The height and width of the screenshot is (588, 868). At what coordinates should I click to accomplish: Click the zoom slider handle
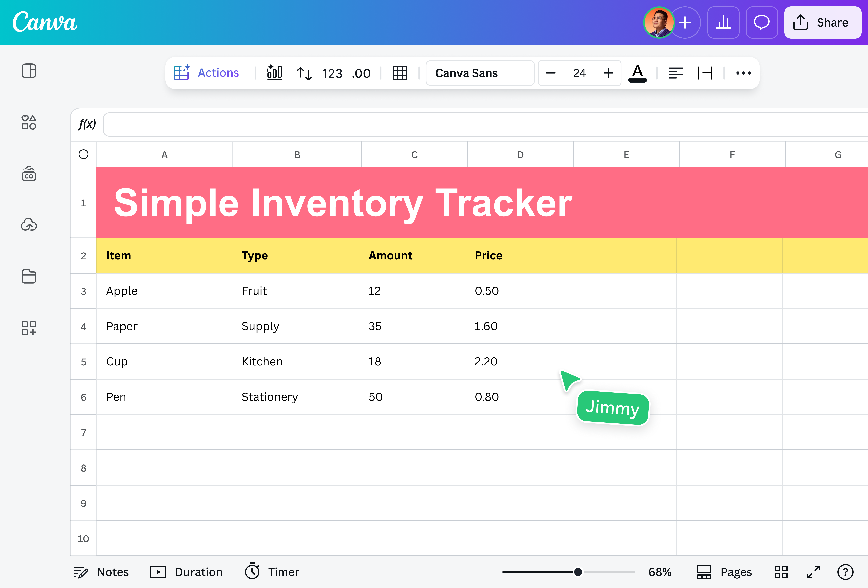[x=578, y=572]
